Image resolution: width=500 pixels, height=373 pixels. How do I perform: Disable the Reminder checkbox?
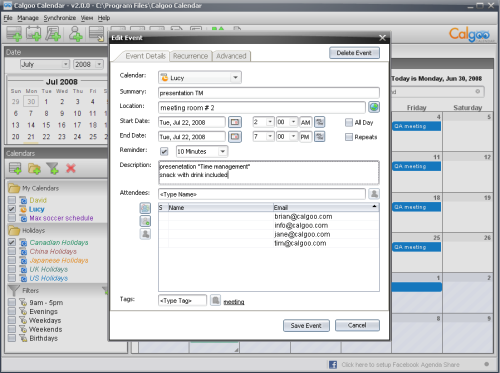pos(164,152)
